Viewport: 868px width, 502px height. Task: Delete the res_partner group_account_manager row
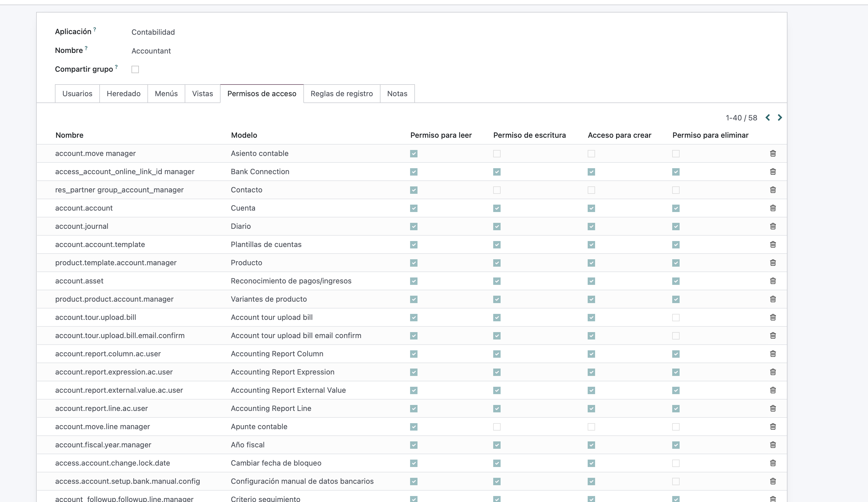point(773,190)
